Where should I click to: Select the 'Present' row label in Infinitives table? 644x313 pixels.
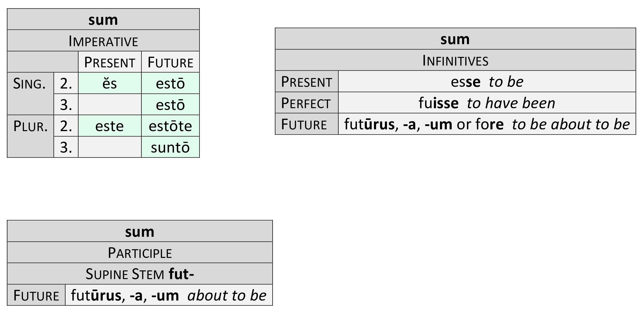coord(306,82)
